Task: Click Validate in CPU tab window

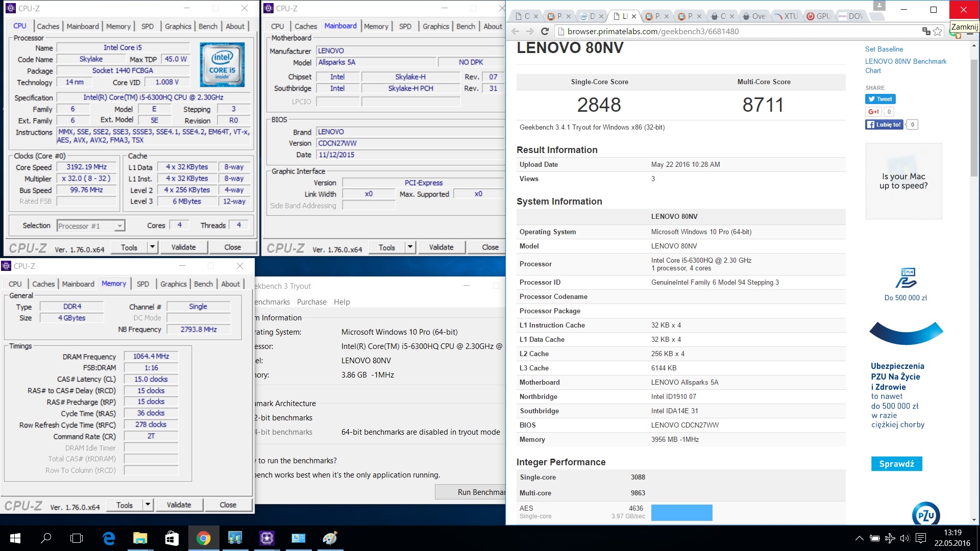Action: 183,247
